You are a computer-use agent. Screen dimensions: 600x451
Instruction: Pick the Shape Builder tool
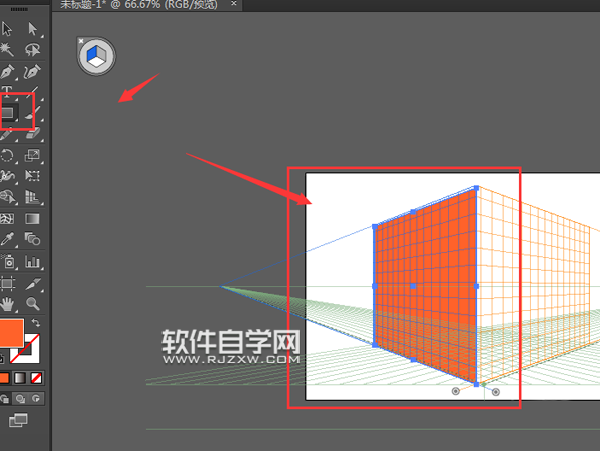click(x=8, y=197)
